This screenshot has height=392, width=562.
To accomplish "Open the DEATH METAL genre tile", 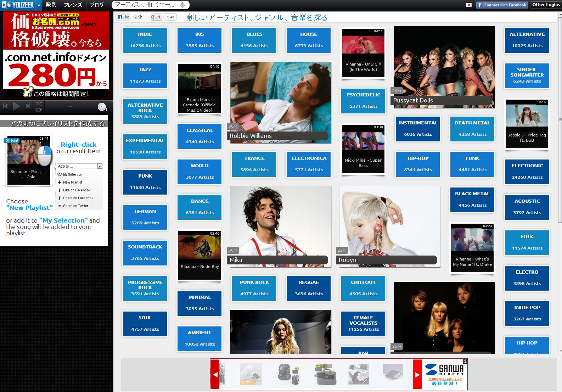I will 472,129.
